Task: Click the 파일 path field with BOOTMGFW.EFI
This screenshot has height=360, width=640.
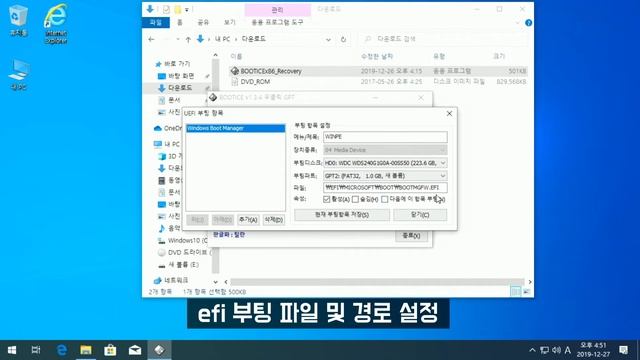Action: pos(385,188)
